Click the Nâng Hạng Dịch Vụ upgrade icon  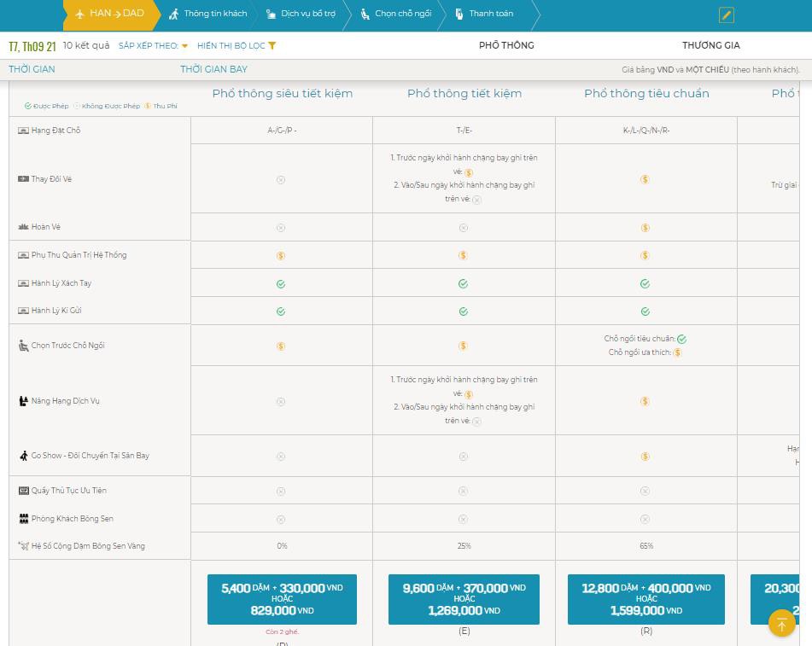pyautogui.click(x=23, y=400)
